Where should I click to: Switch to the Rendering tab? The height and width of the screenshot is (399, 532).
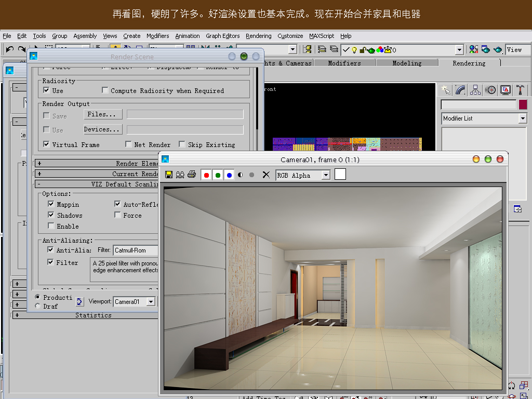[x=469, y=63]
